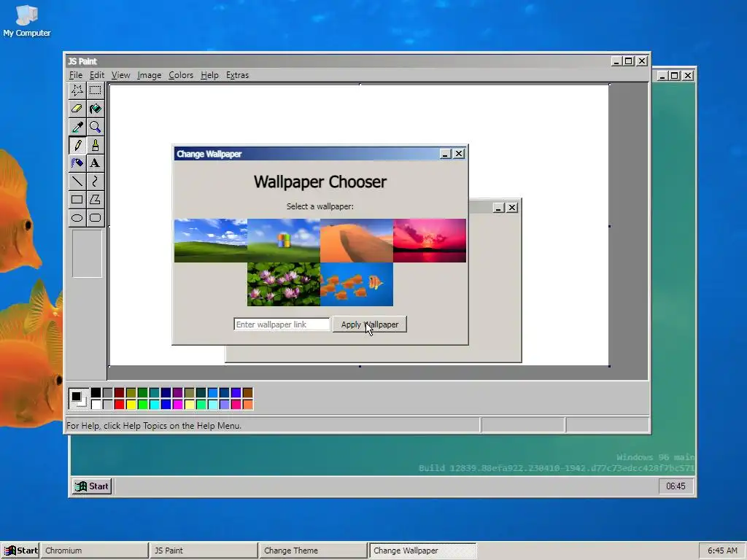
Task: Open the View menu in JS Paint
Action: point(120,75)
